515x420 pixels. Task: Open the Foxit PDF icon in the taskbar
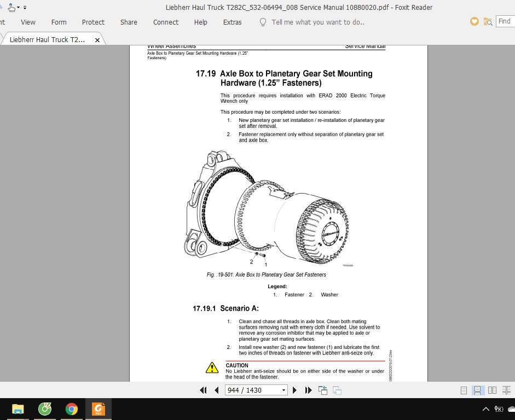[98, 409]
